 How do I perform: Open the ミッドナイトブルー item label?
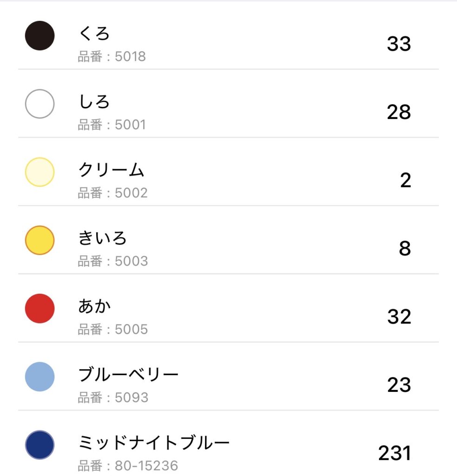[x=154, y=443]
